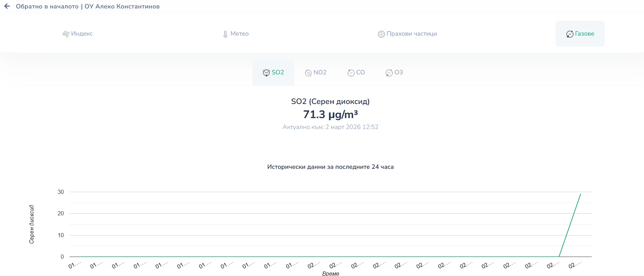644x276 pixels.
Task: Click the first time label on the x-axis
Action: click(x=74, y=265)
